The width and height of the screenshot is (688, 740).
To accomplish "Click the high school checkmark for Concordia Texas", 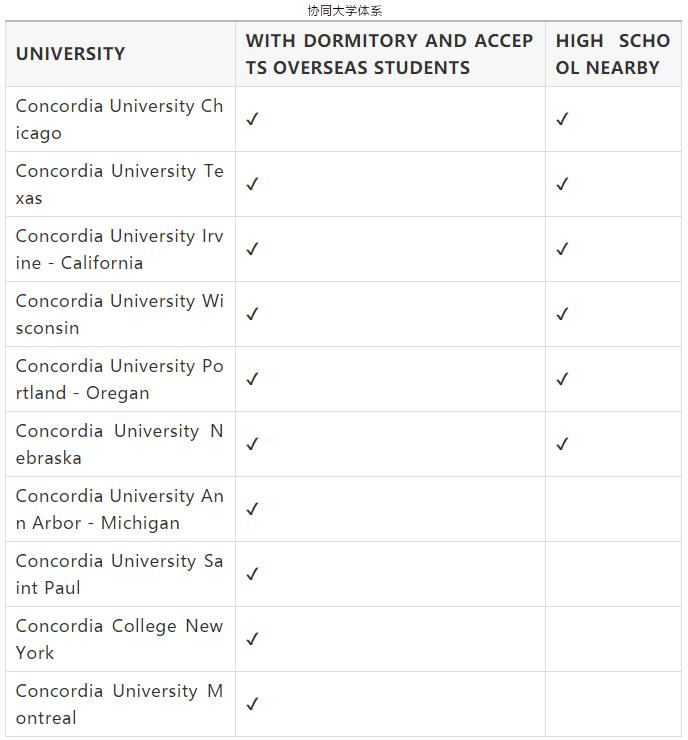I will tap(562, 184).
